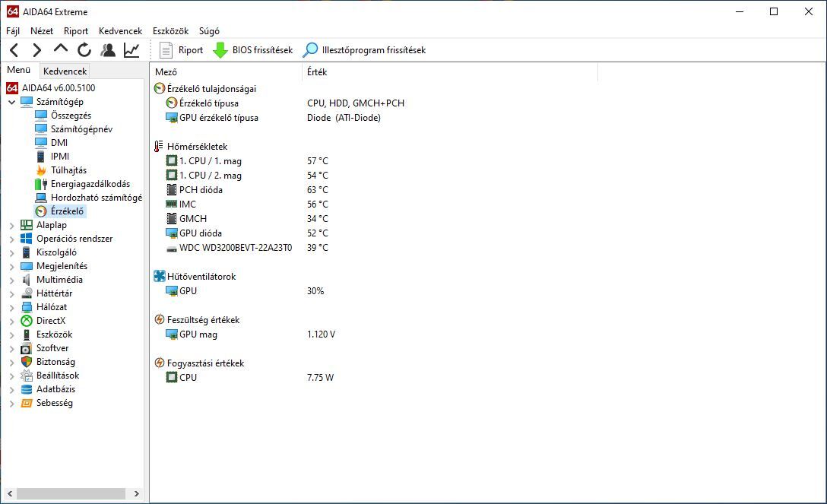Click the Hőmérsékletek thermometer icon
827x504 pixels.
point(159,146)
